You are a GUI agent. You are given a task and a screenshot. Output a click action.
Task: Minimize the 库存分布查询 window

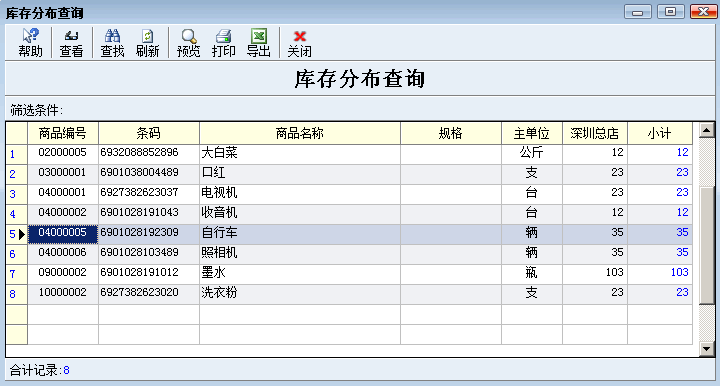click(x=637, y=12)
